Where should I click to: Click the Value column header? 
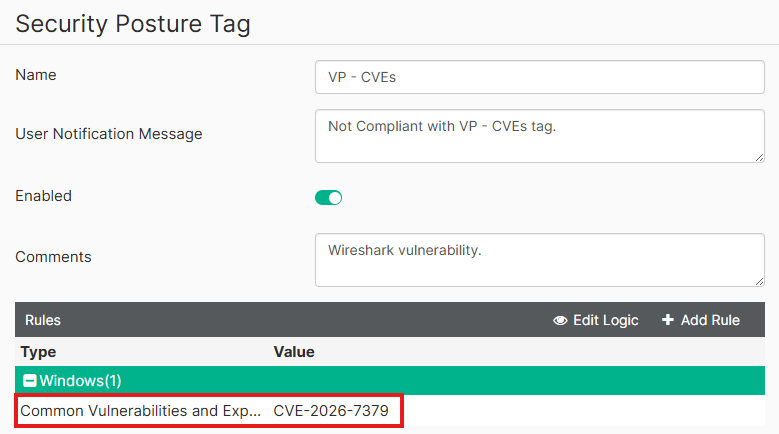(294, 352)
